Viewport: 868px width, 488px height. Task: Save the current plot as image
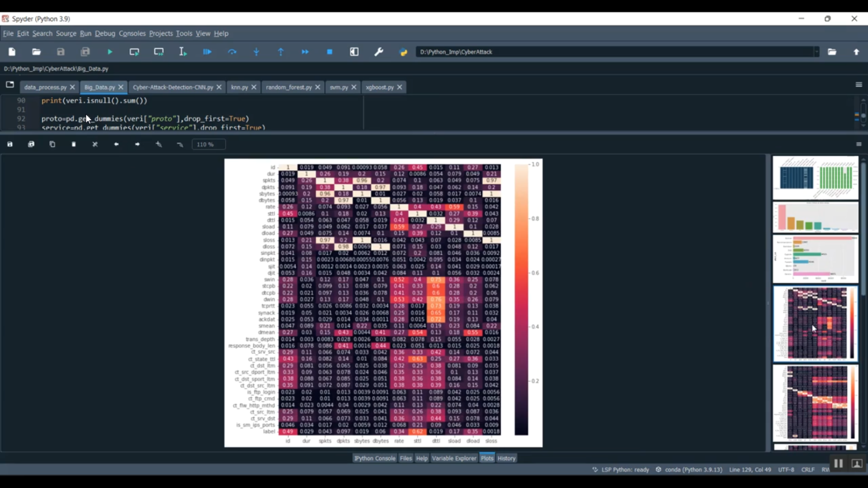point(9,144)
